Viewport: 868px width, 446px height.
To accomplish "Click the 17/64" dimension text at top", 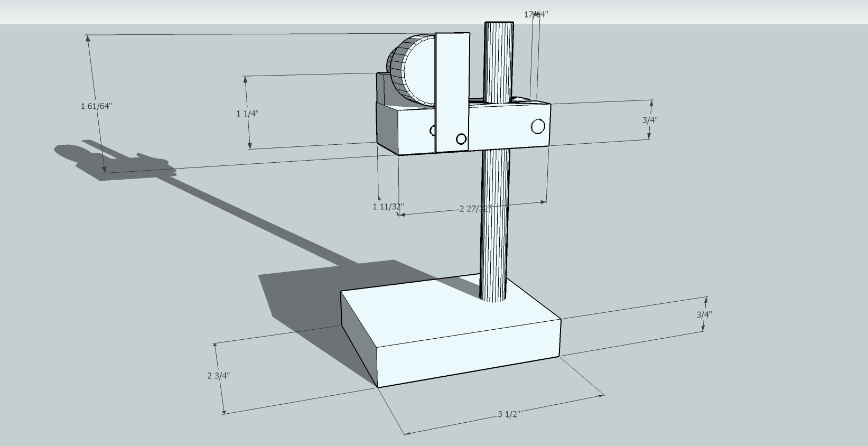I will (536, 14).
